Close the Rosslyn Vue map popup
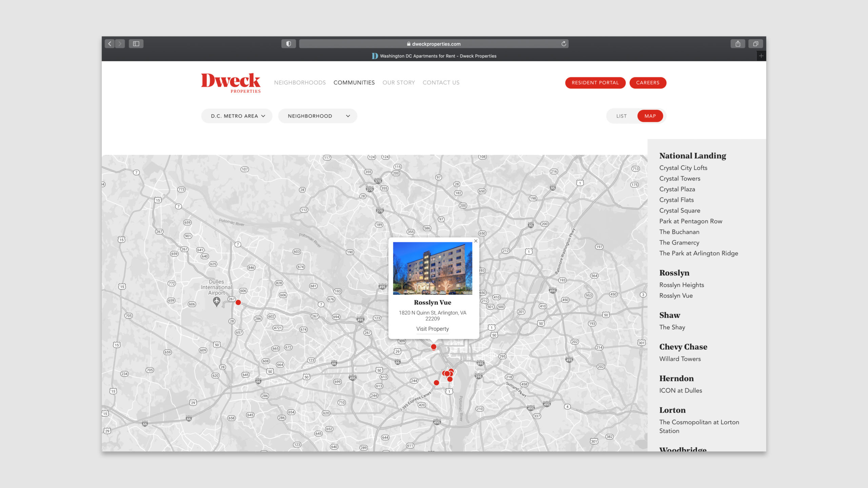This screenshot has width=868, height=488. 476,241
